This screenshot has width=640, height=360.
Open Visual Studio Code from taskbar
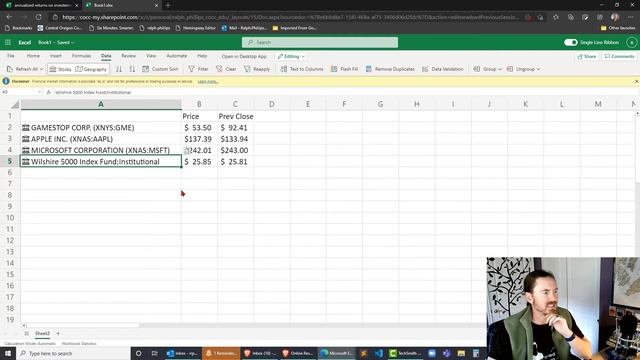(x=378, y=353)
